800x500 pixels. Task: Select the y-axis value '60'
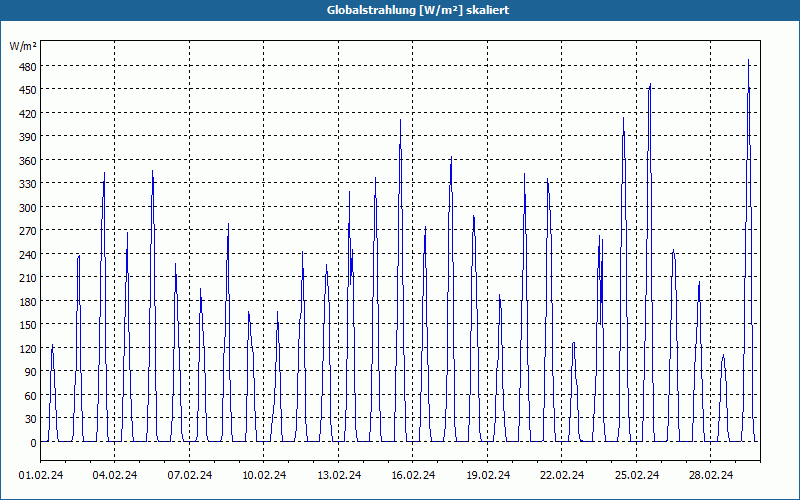[30, 395]
